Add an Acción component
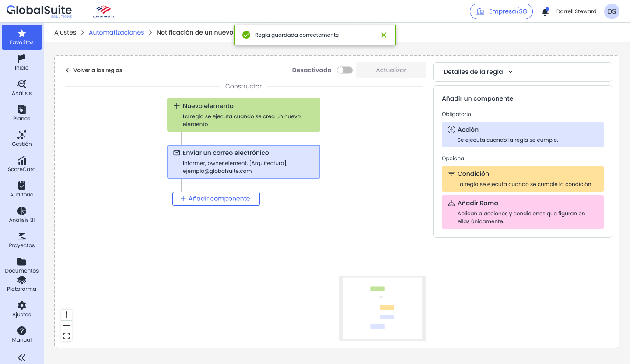 [x=523, y=134]
